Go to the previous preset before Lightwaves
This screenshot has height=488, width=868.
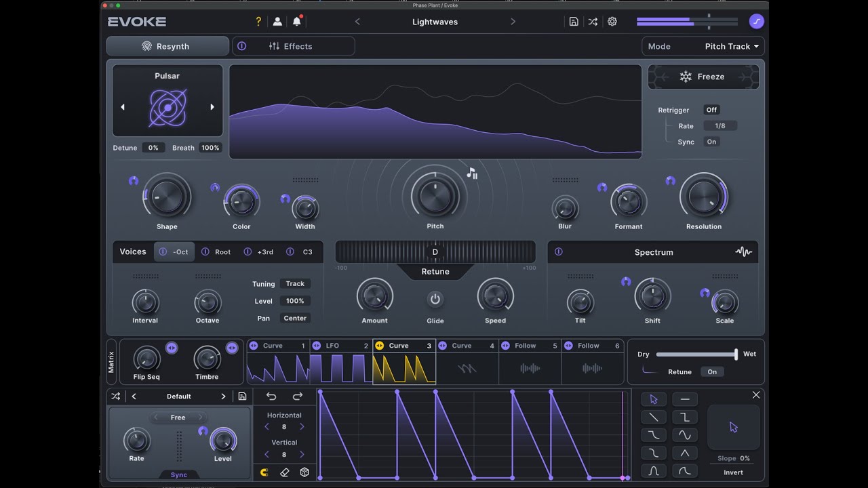coord(357,22)
